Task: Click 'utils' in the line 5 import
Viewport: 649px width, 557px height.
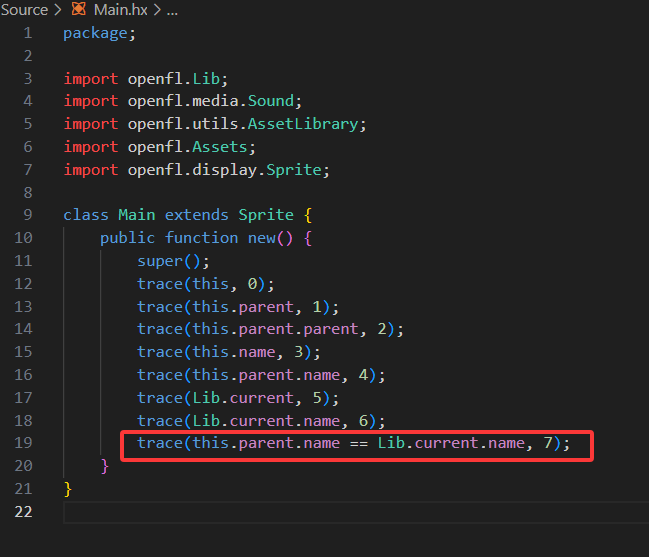Action: point(215,124)
